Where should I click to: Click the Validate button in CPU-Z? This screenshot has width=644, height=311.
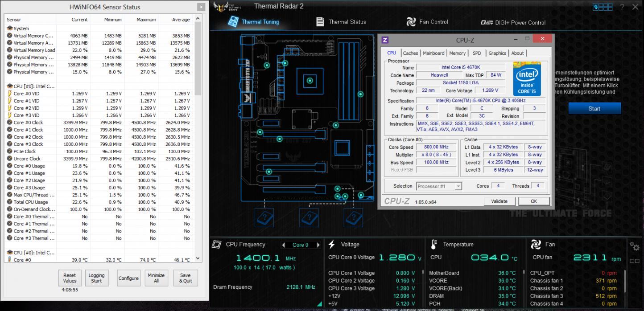point(500,201)
